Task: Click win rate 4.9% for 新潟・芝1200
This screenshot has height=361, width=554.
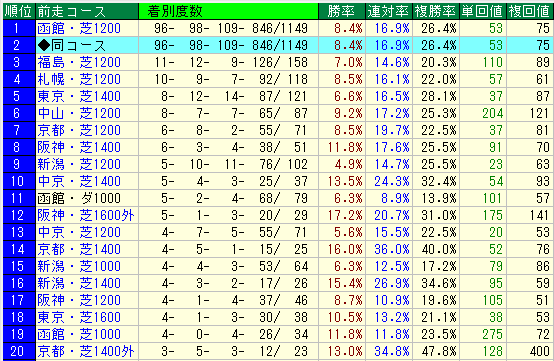Action: pos(348,164)
